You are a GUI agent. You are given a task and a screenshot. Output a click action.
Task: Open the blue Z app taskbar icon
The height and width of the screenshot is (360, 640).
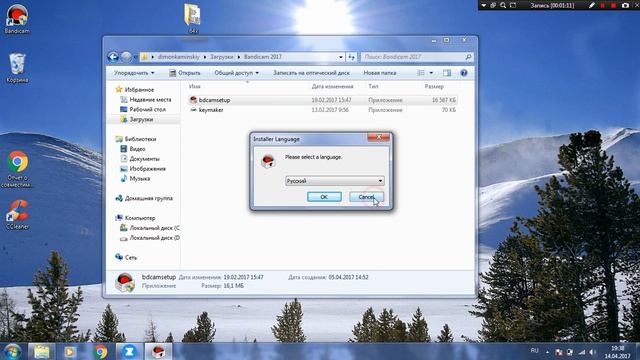pos(129,351)
